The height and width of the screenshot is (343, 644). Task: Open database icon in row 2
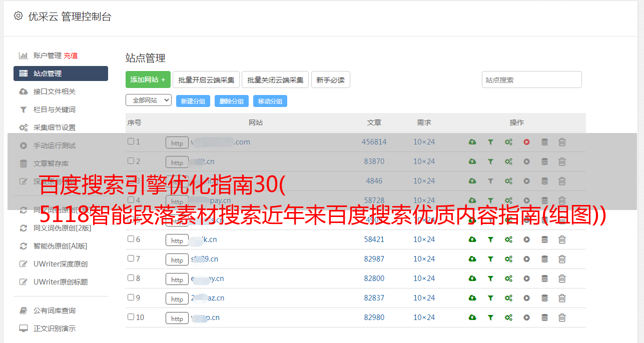point(544,161)
